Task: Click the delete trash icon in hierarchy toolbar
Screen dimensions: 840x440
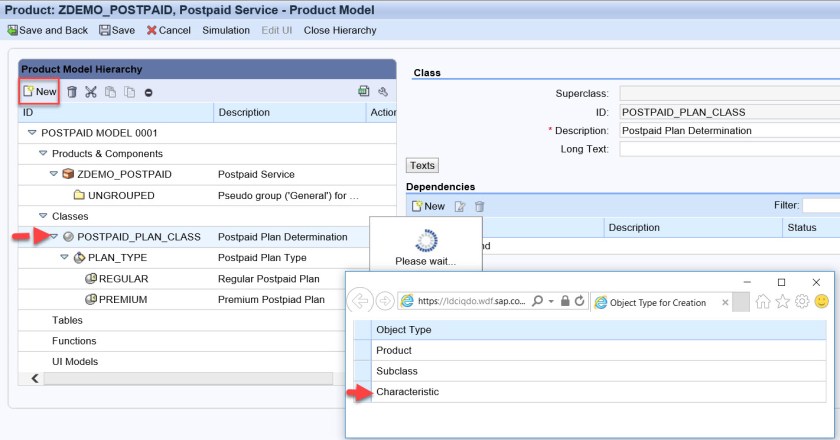Action: click(72, 92)
